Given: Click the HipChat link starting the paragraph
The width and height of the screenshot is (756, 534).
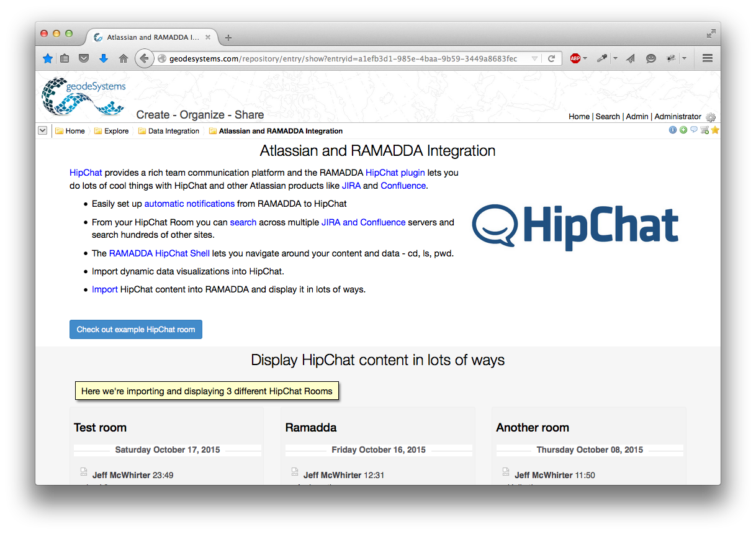Looking at the screenshot, I should [x=86, y=173].
